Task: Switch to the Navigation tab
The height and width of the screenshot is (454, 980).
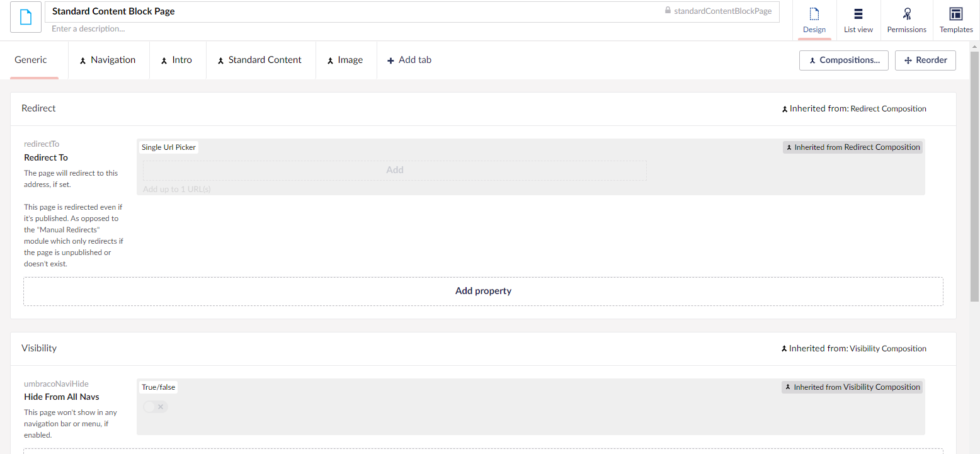Action: tap(108, 60)
